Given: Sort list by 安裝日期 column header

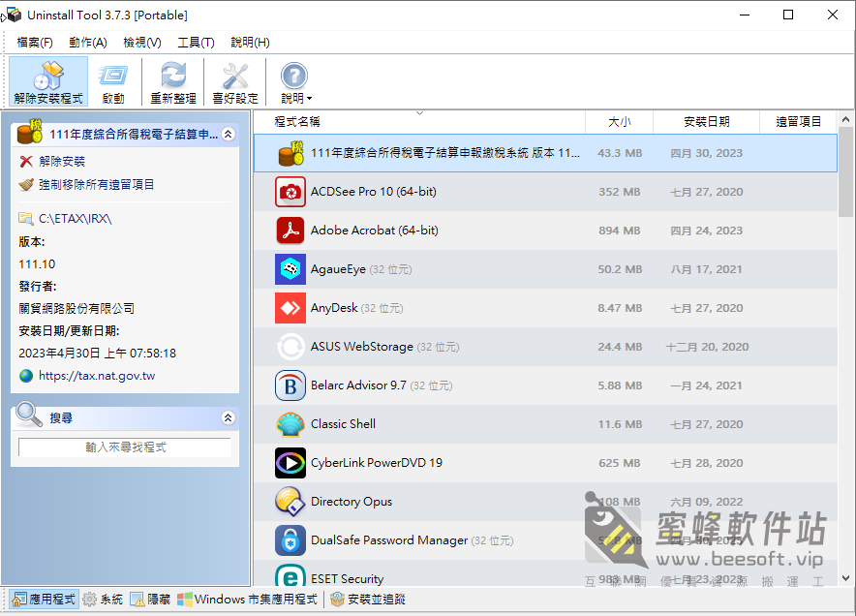Looking at the screenshot, I should click(x=707, y=122).
